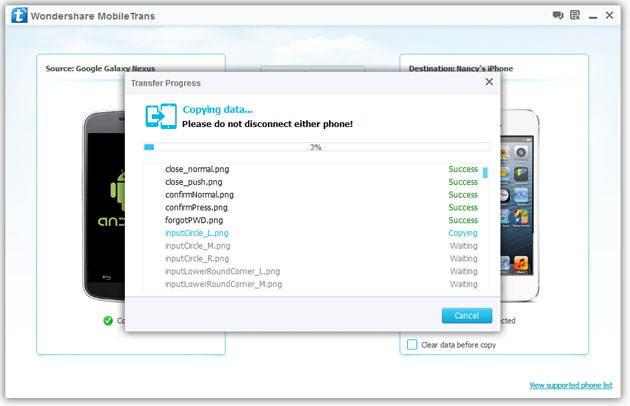Select inputCircle_R.png waiting row

[316, 258]
